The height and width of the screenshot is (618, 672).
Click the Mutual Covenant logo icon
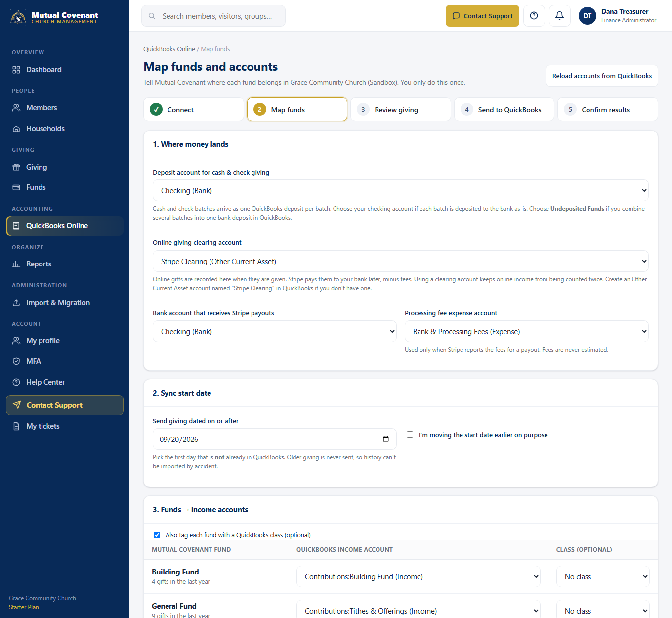(x=19, y=17)
